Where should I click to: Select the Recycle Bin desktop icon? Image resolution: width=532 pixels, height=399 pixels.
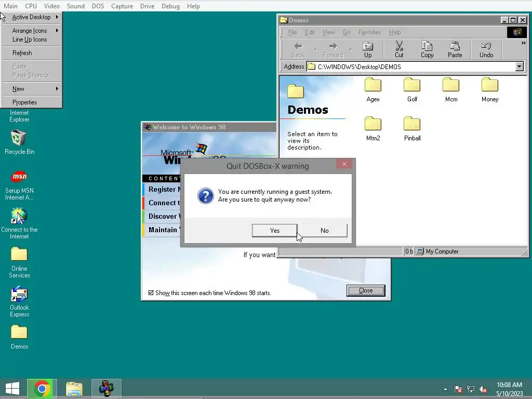[x=19, y=142]
